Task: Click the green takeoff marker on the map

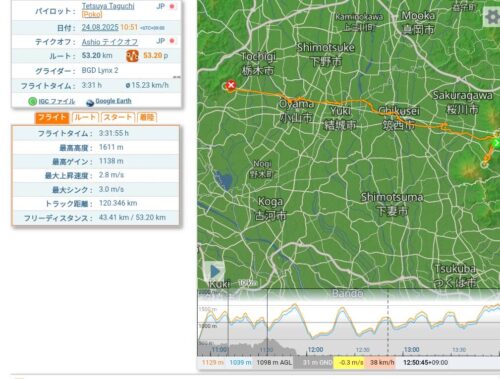Action: pos(496,143)
